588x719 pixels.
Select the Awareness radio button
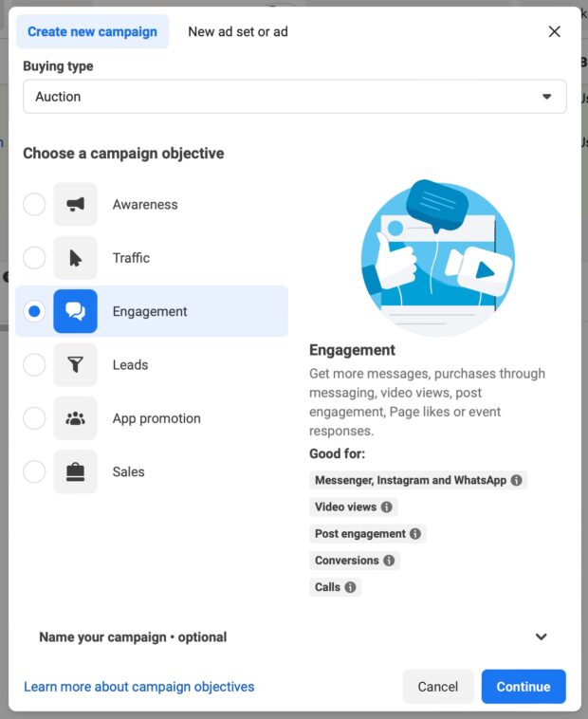pos(34,204)
